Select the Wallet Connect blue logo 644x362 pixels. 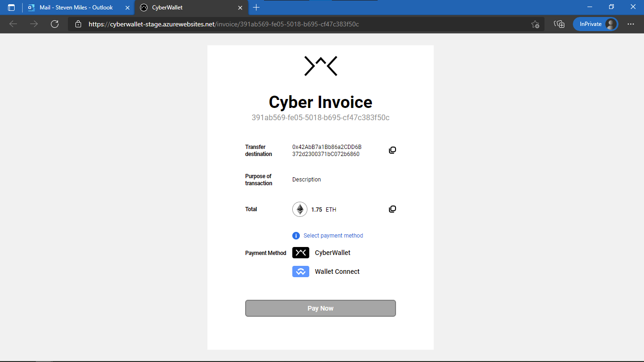click(301, 271)
